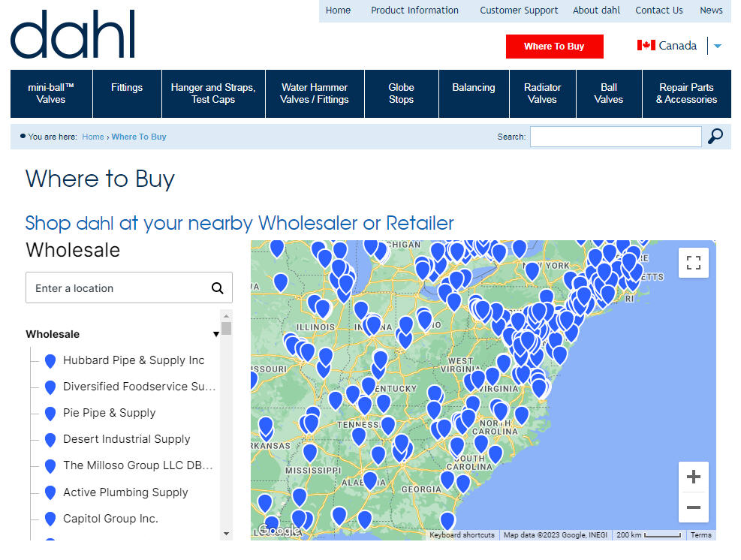Open Product Information menu
Screen dimensions: 741x560
(x=414, y=11)
